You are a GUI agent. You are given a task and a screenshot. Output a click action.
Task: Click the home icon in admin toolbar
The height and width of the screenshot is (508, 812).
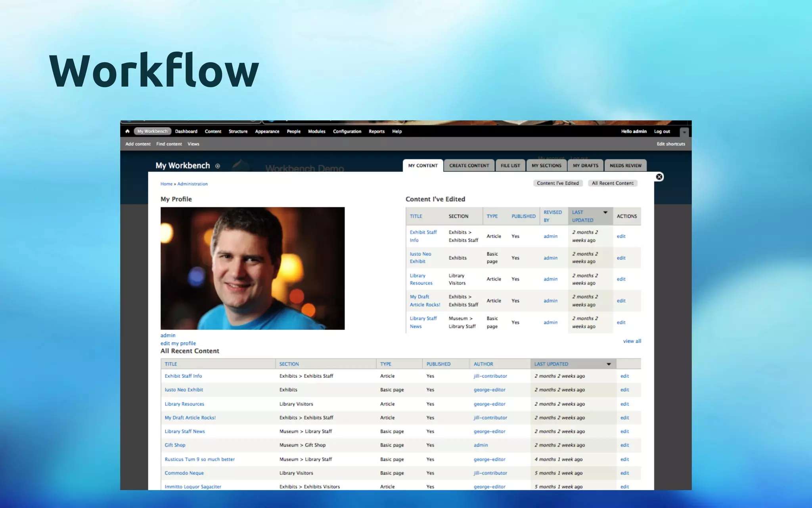(x=127, y=131)
